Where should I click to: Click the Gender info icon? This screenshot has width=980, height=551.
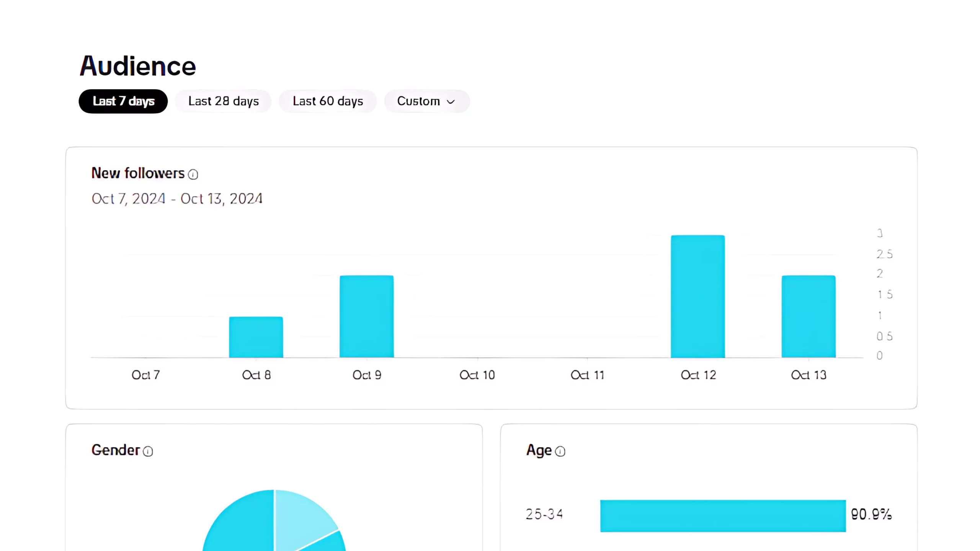click(148, 452)
